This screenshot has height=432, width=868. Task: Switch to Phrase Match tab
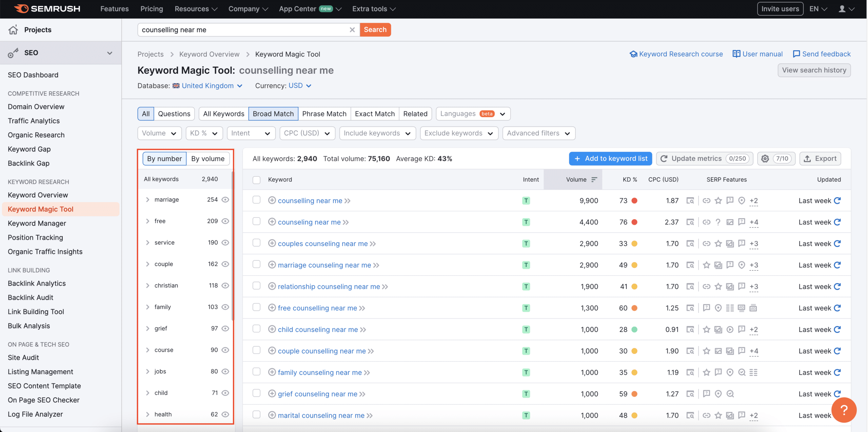click(324, 114)
